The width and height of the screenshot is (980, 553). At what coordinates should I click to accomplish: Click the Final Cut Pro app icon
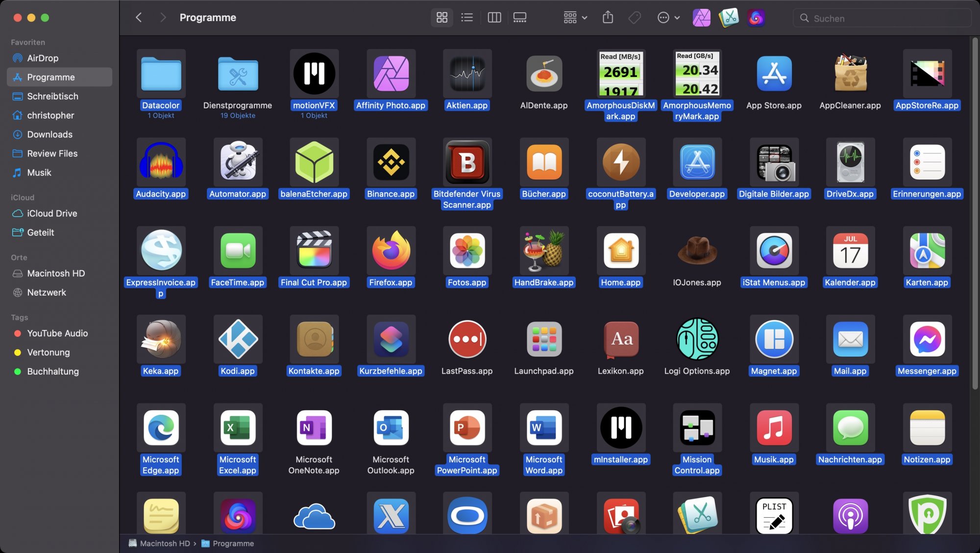pos(314,251)
